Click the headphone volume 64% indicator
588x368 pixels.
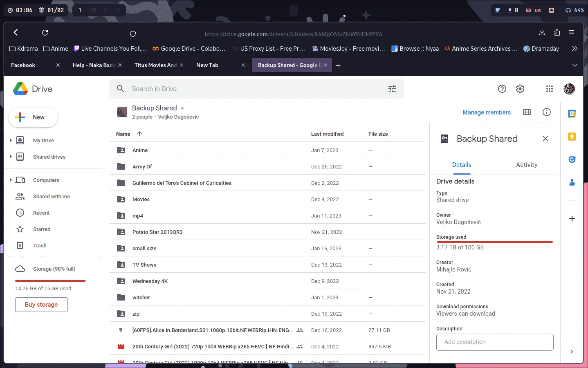(575, 10)
